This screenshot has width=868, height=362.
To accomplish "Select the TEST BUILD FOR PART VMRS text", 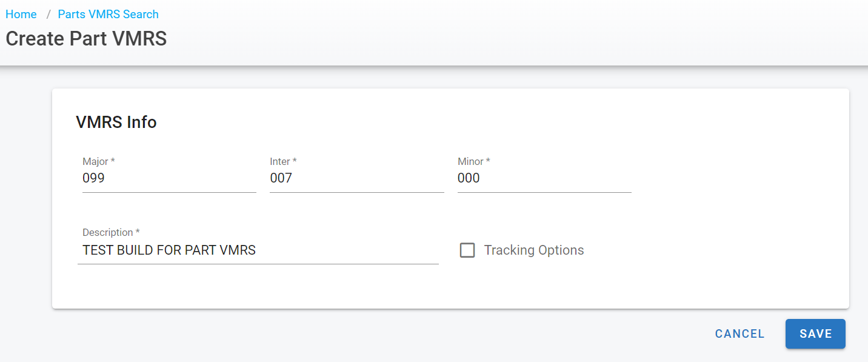I will [169, 250].
